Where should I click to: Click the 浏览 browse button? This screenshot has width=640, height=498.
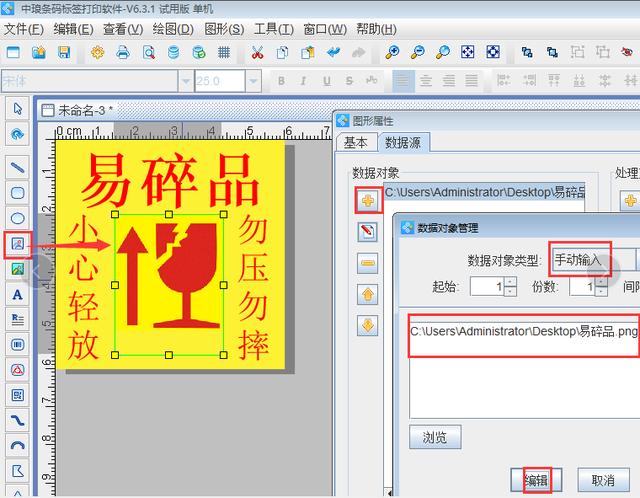point(434,437)
